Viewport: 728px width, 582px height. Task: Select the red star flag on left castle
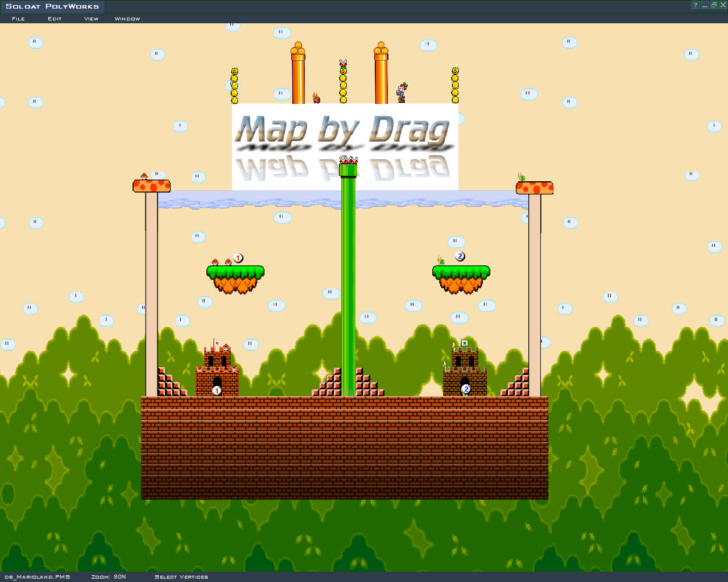217,343
